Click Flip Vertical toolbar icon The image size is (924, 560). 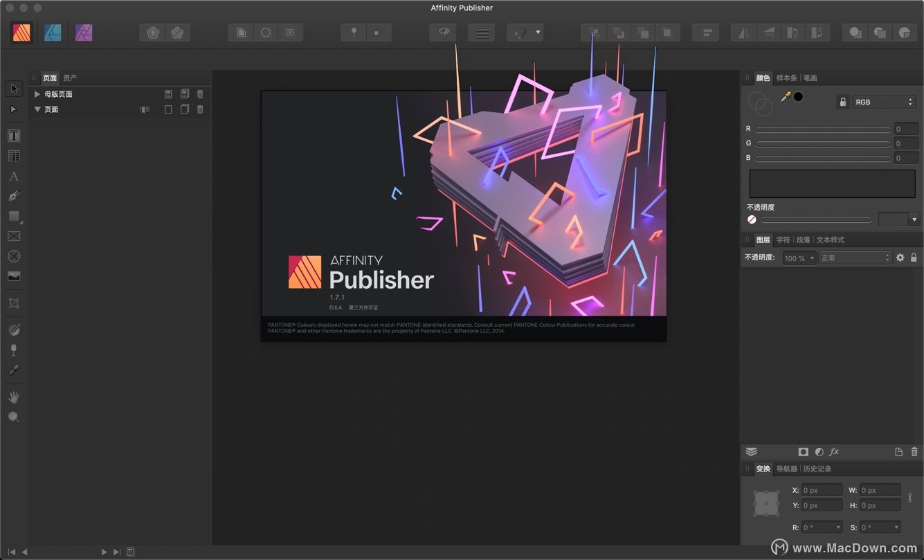point(769,33)
